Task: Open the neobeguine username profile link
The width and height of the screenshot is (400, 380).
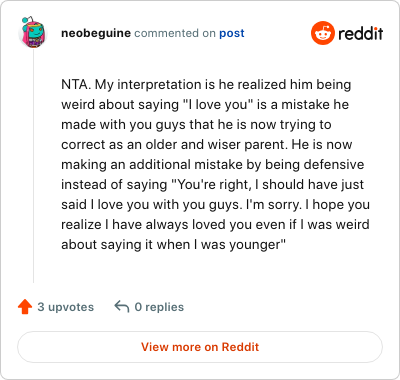Action: click(x=96, y=33)
